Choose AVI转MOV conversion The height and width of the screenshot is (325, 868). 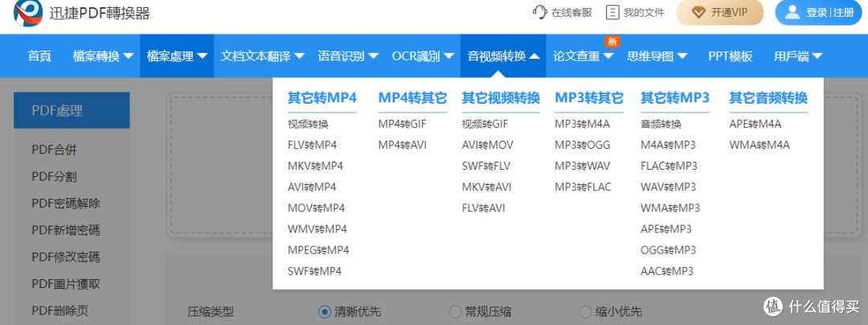[x=488, y=145]
